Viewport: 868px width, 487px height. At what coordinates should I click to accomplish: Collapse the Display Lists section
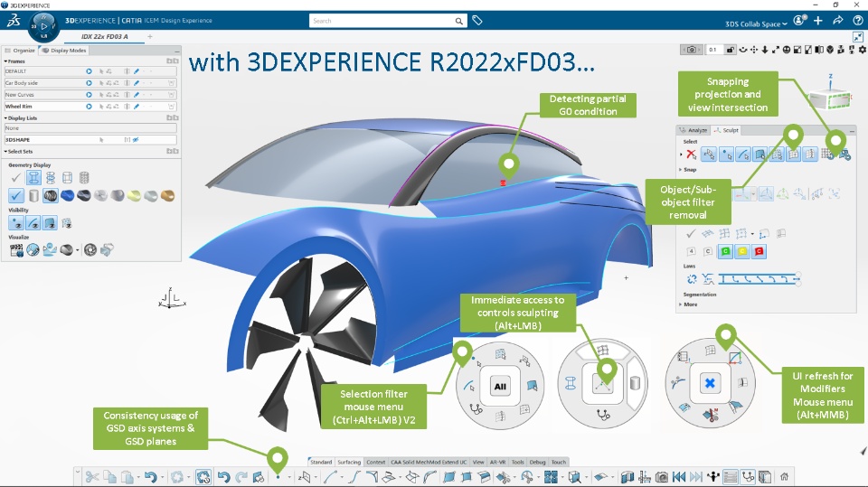(6, 117)
